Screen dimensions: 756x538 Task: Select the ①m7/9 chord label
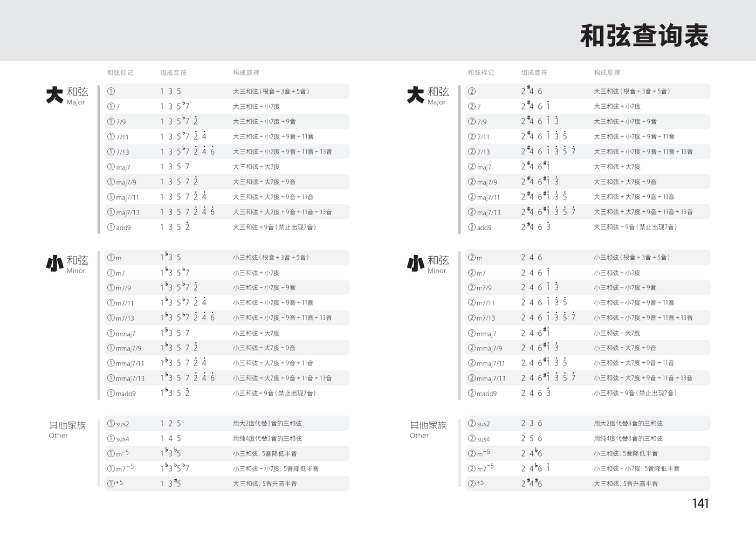coord(119,288)
